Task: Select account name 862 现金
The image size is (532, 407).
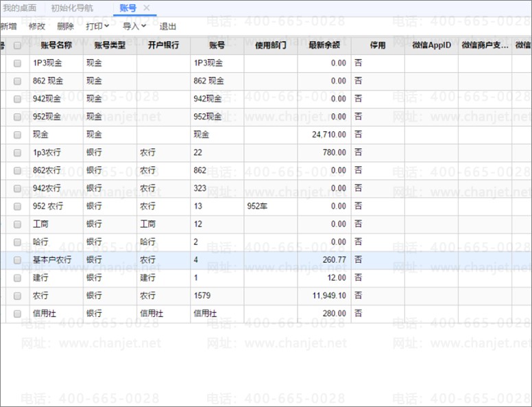Action: tap(48, 81)
